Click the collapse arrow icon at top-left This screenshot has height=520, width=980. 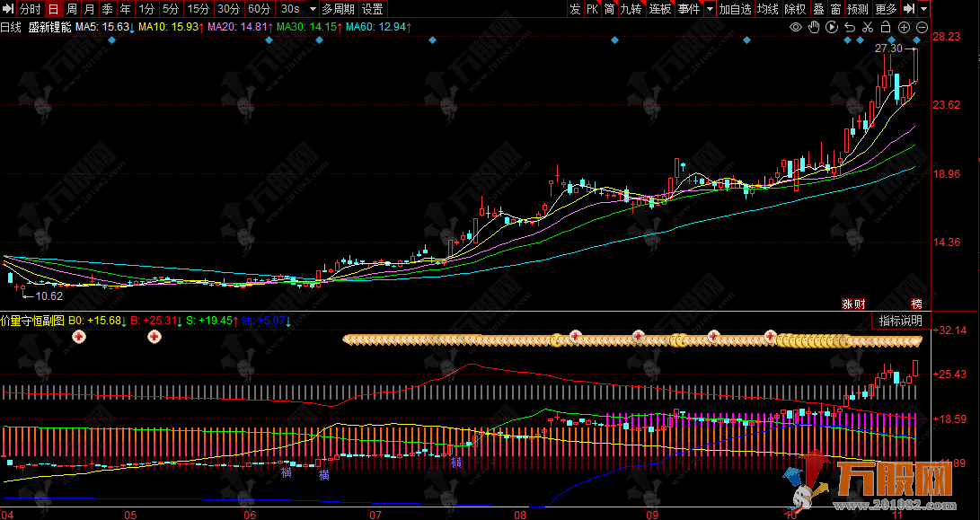click(x=9, y=9)
